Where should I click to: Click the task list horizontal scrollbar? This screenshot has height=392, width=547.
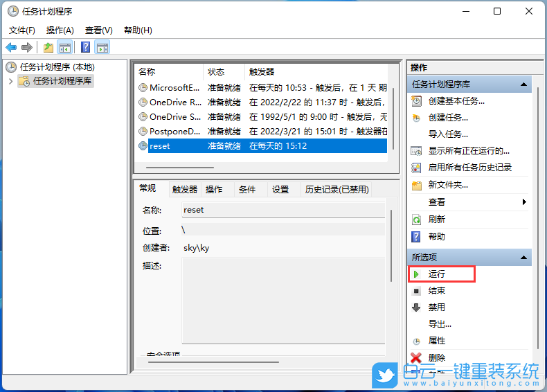180,168
